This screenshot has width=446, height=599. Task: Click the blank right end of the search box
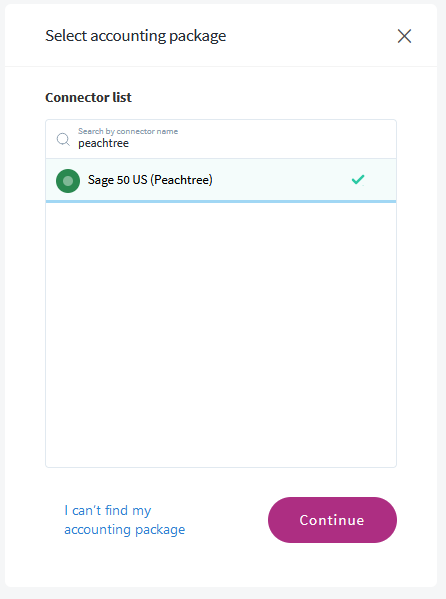344,139
